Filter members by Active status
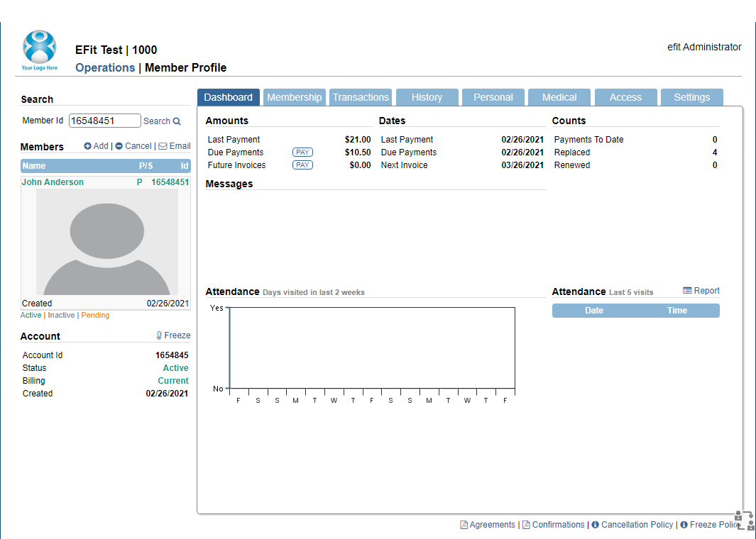Viewport: 756px width, 539px height. [x=31, y=315]
